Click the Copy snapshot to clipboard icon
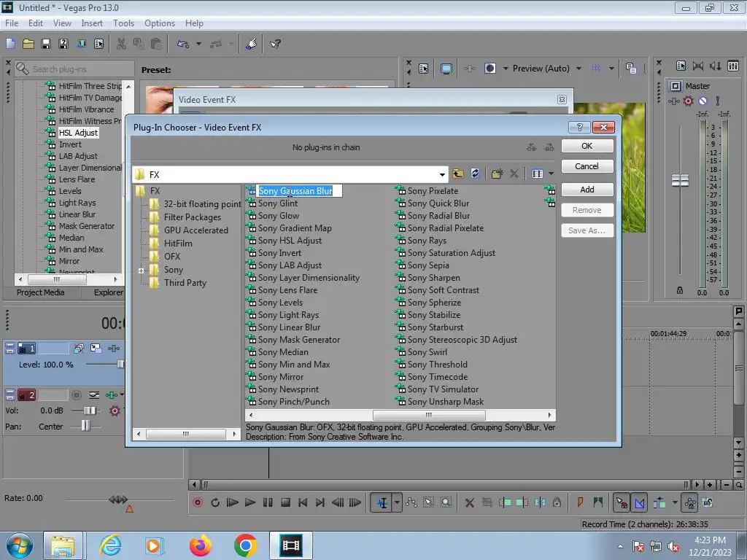The width and height of the screenshot is (747, 560). [x=631, y=69]
